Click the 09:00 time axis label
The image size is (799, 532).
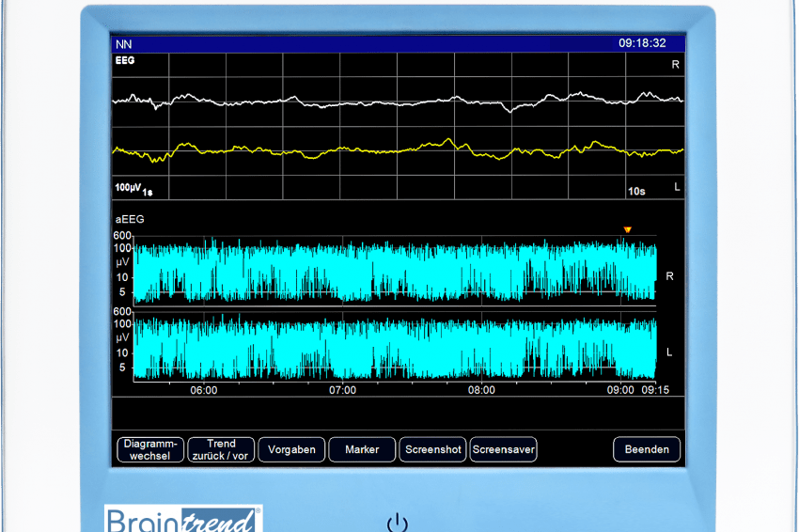pos(620,390)
